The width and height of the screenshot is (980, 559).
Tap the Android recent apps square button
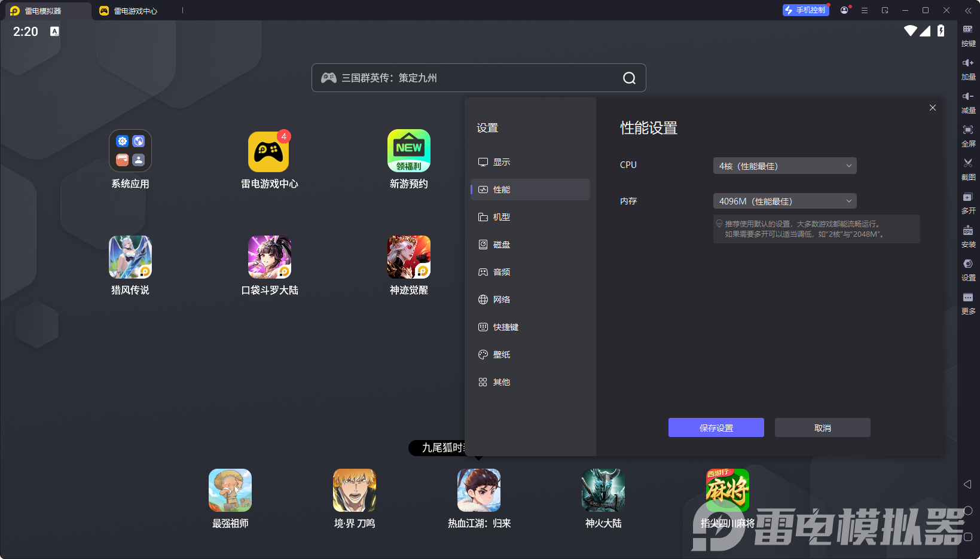coord(968,537)
